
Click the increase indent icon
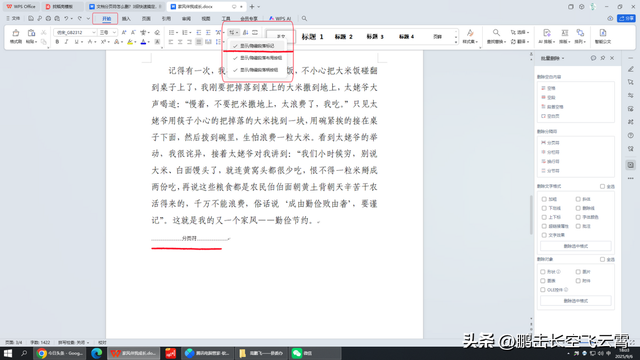(208, 32)
